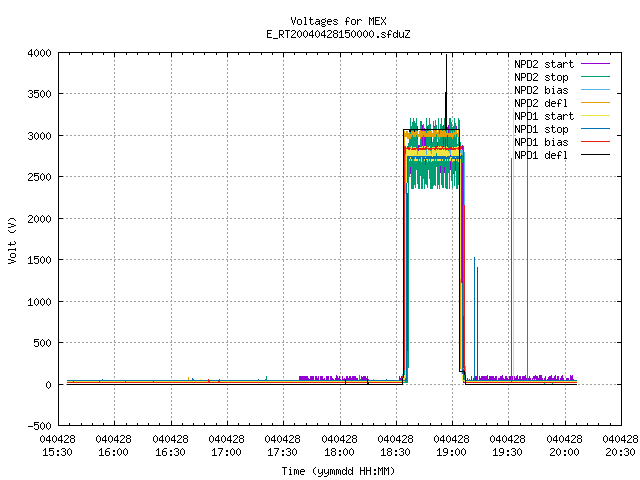Click the 'NPD2 stop' legend label
640x480 pixels.
(541, 77)
